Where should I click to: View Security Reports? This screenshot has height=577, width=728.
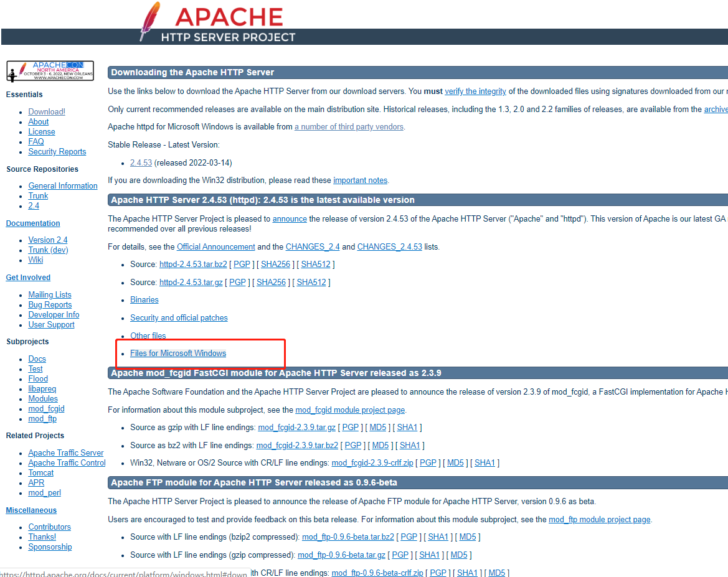57,152
